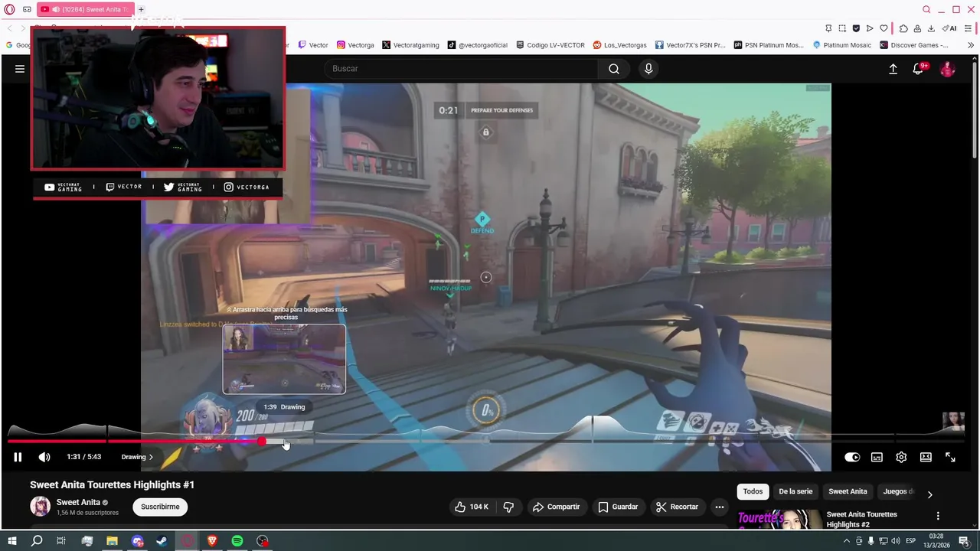The image size is (980, 551).
Task: Open system volume tray icon
Action: click(896, 541)
